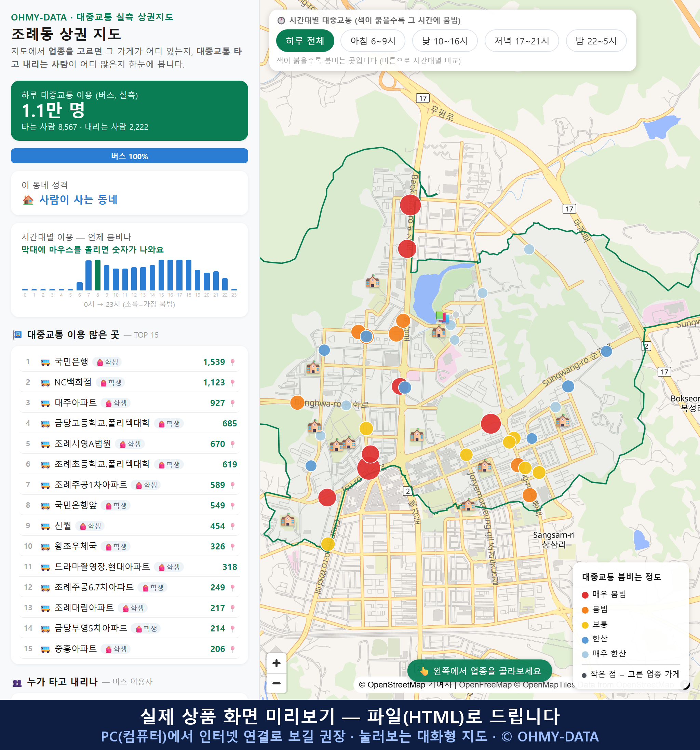700x750 pixels.
Task: Click the clock icon beside 시간대별 대중교통
Action: coord(281,21)
